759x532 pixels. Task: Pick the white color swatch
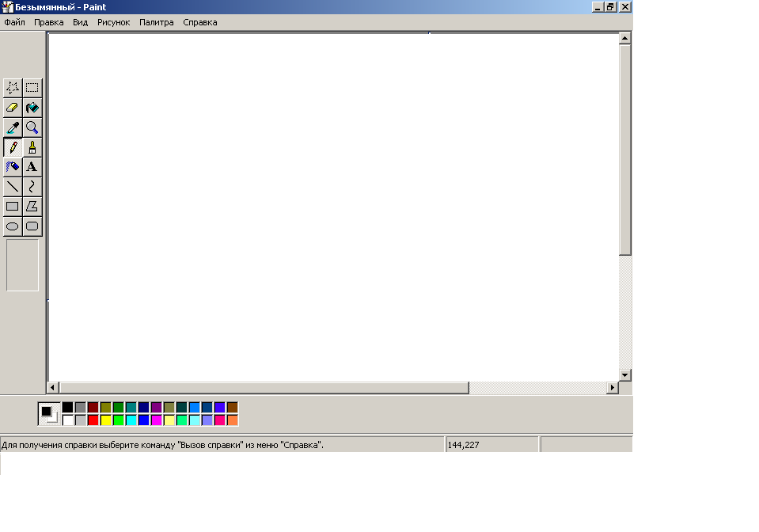(x=68, y=420)
